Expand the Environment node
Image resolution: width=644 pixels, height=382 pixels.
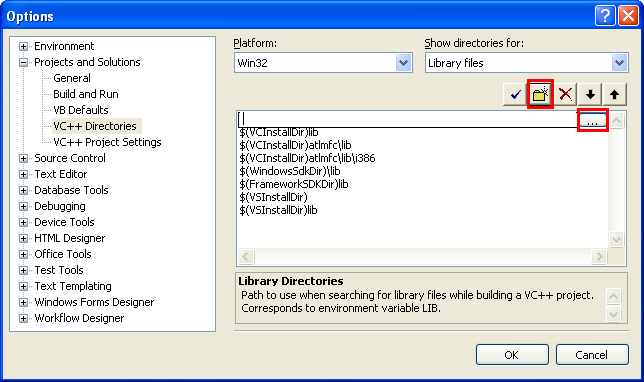23,46
